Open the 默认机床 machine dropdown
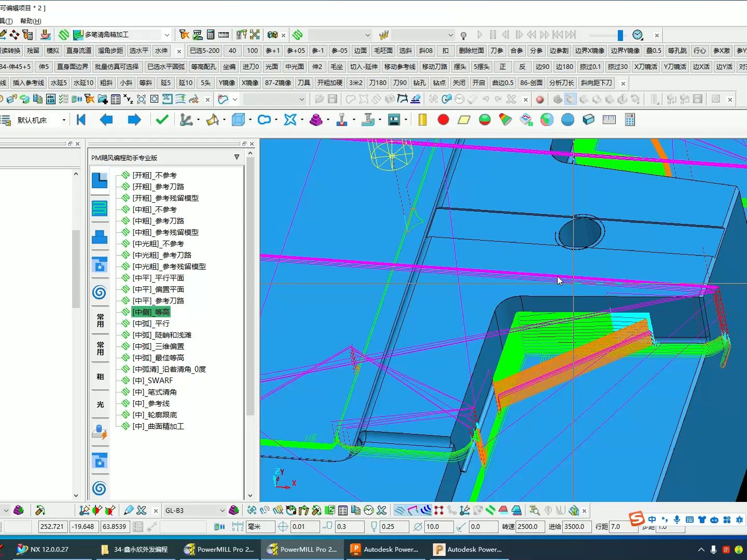This screenshot has height=560, width=747. pyautogui.click(x=64, y=120)
